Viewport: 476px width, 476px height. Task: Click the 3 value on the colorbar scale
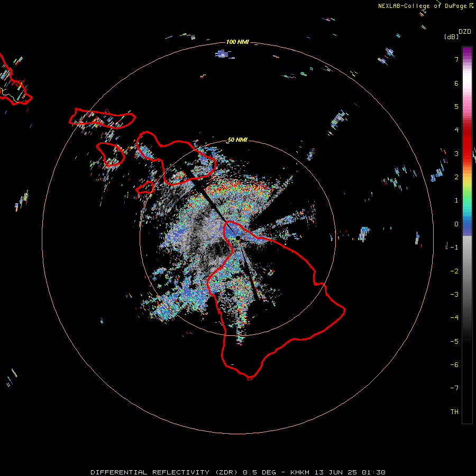tap(456, 153)
